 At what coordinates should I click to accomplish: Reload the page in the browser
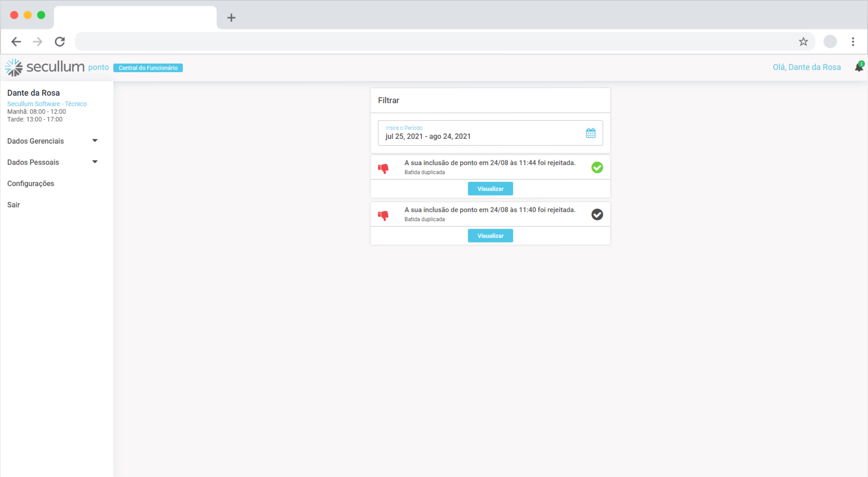point(60,41)
